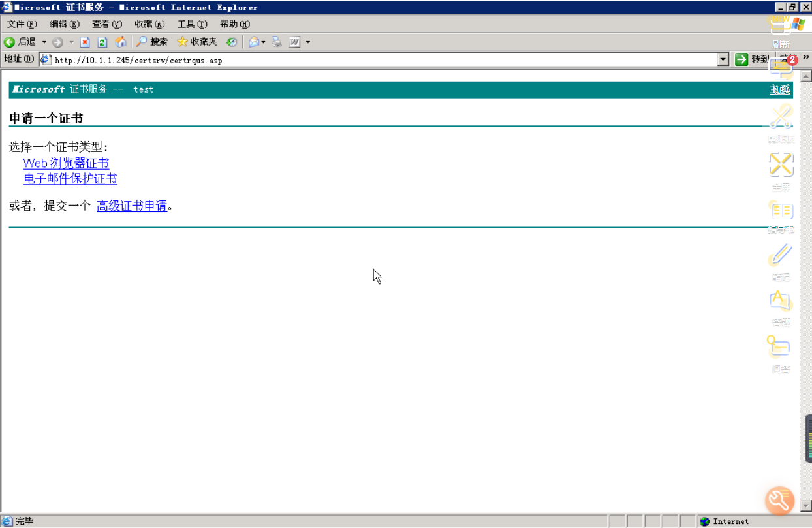Open the 帮助(H) menu
This screenshot has height=528, width=812.
[x=235, y=24]
